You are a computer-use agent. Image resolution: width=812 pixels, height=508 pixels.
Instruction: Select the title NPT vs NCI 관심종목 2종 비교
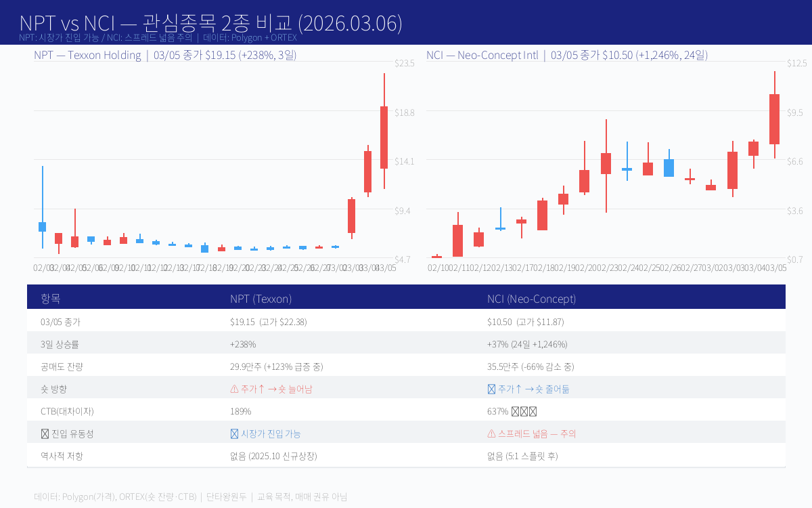click(210, 23)
